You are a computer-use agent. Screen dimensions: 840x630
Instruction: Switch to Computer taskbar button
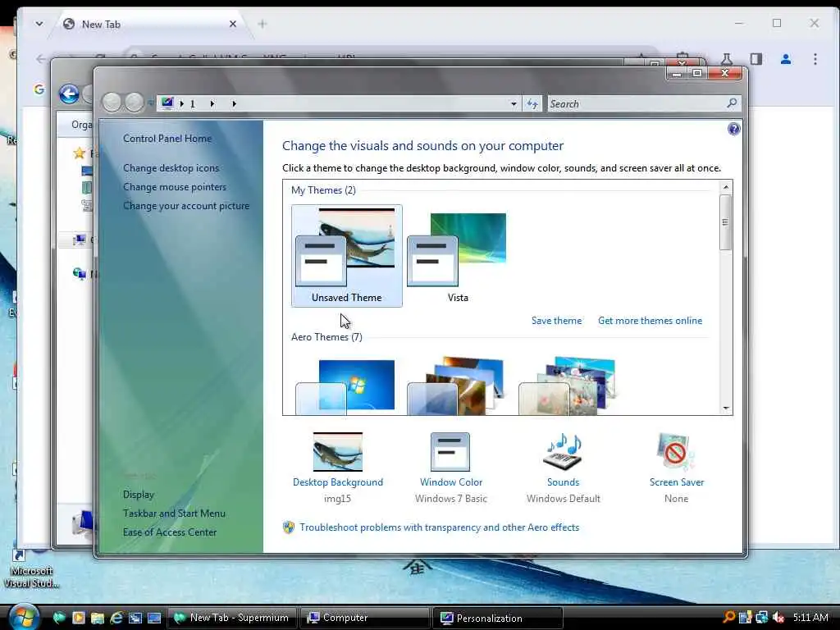[365, 618]
